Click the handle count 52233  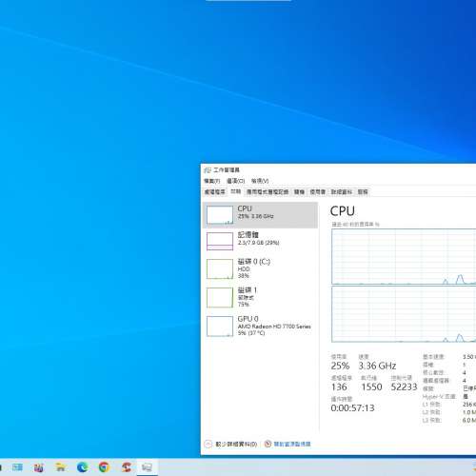[x=404, y=387]
